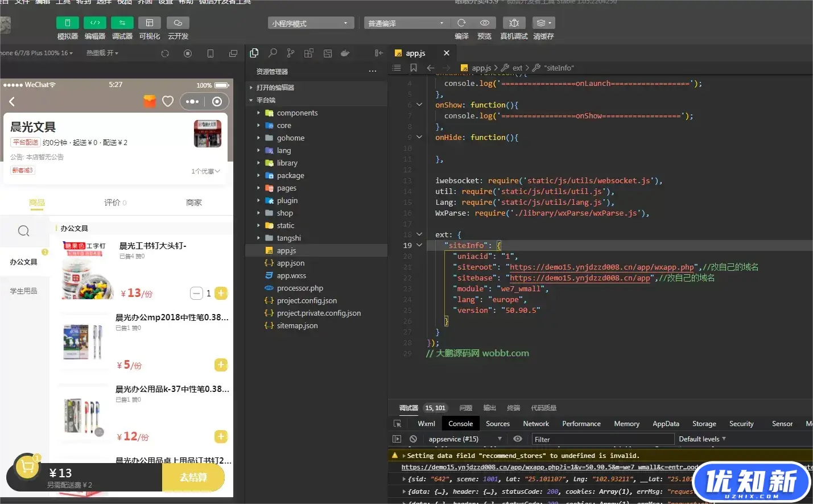Screen dimensions: 813x504
Task: Switch to the Network tab
Action: [536, 424]
